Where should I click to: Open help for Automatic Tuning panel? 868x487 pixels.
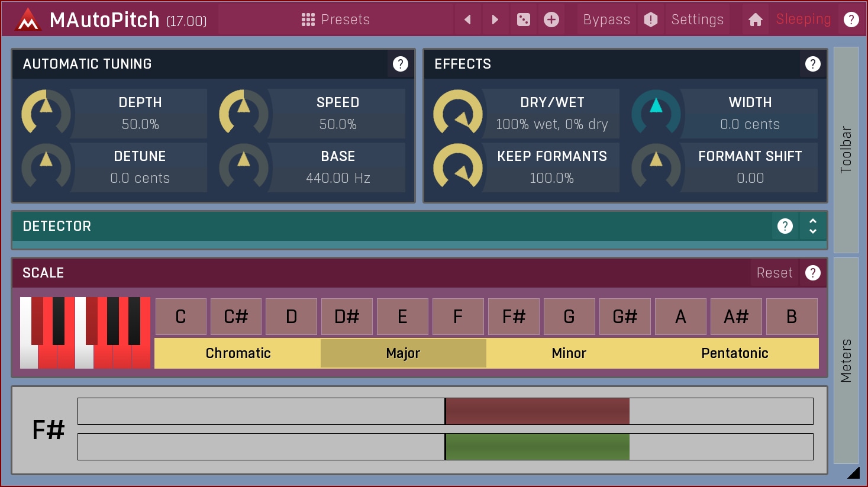pyautogui.click(x=401, y=64)
